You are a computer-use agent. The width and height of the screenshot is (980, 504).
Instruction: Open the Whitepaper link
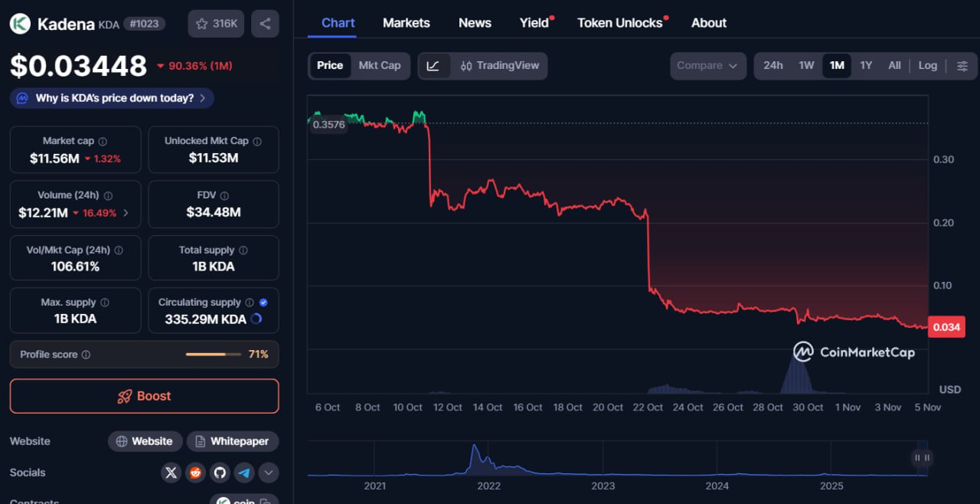(x=232, y=441)
